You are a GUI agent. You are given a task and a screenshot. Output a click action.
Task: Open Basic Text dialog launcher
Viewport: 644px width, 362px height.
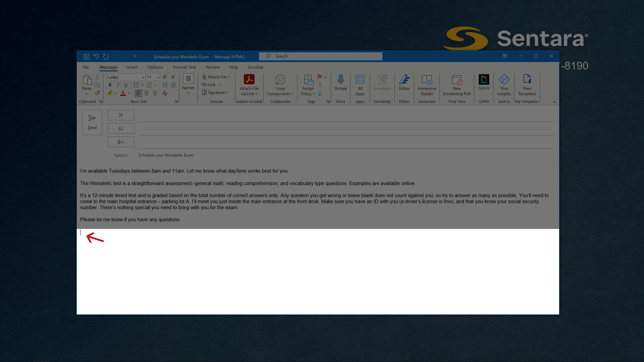click(177, 102)
